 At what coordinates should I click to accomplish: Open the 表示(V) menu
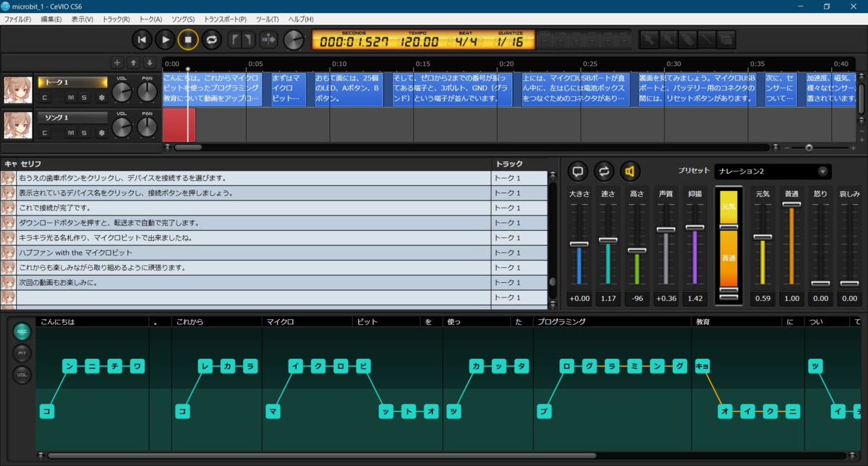click(x=82, y=19)
